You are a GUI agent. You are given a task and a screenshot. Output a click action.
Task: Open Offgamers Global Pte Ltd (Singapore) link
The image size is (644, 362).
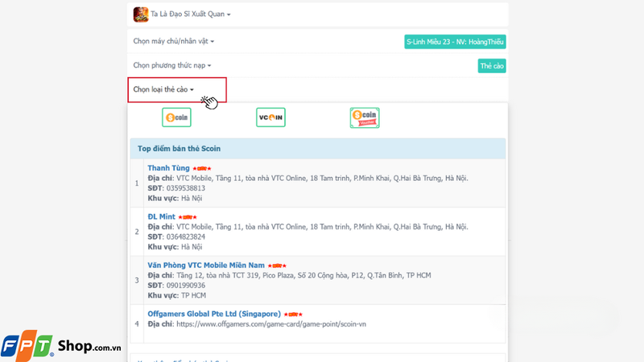(x=214, y=314)
